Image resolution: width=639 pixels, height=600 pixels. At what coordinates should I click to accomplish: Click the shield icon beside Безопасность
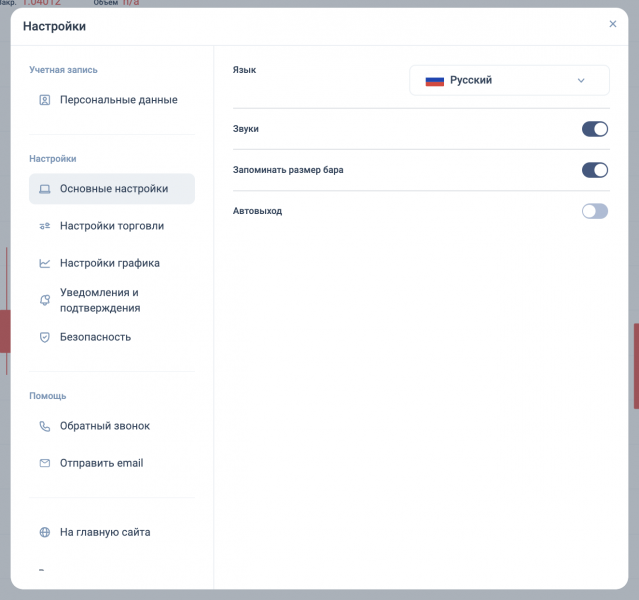pyautogui.click(x=44, y=338)
